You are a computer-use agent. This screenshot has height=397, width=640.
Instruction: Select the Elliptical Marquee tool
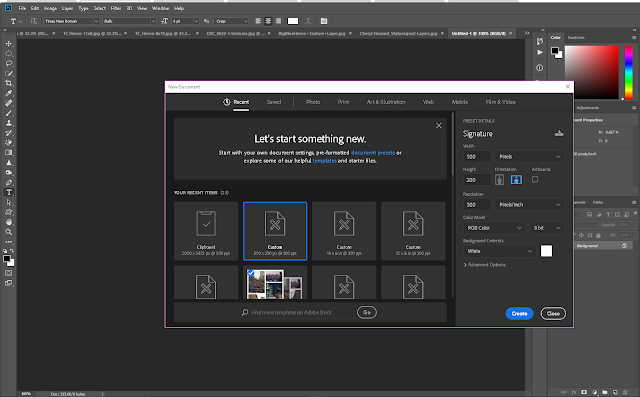(9, 53)
